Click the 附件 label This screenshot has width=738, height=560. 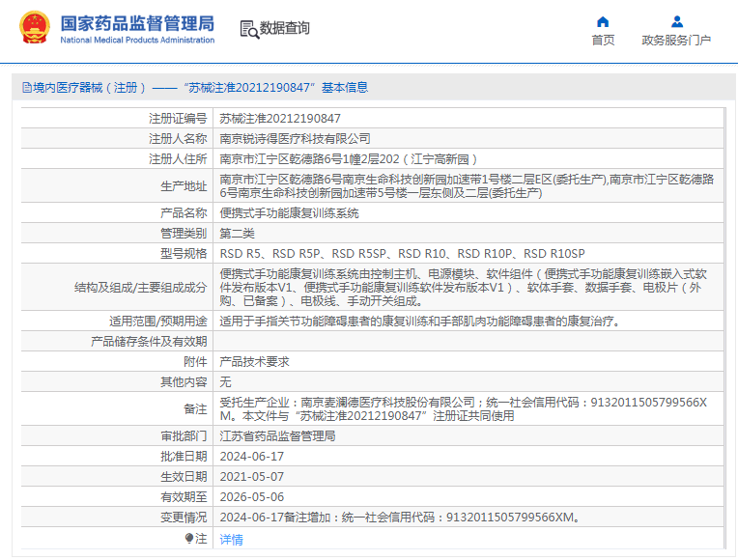(x=195, y=361)
